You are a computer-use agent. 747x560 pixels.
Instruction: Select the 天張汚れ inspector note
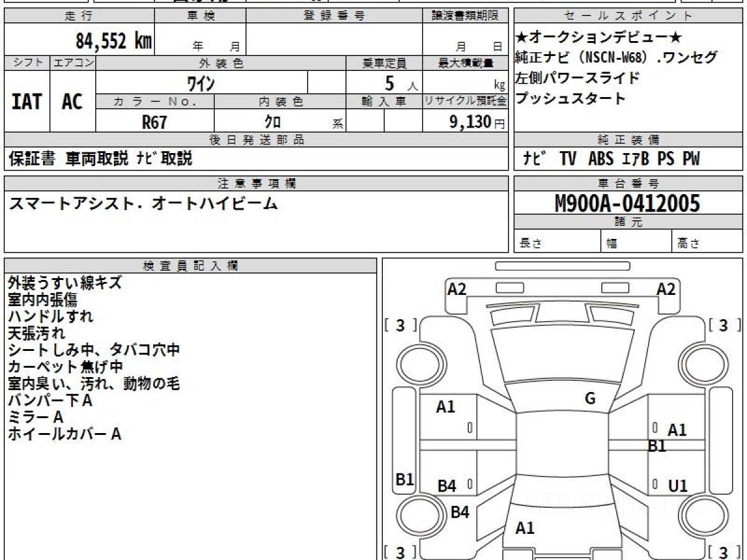click(x=36, y=333)
